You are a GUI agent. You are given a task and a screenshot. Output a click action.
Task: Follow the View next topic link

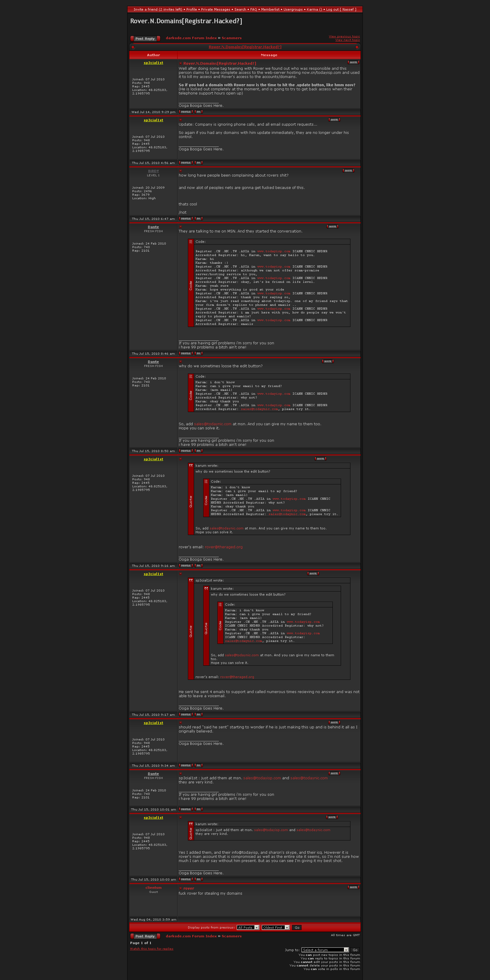(x=347, y=40)
